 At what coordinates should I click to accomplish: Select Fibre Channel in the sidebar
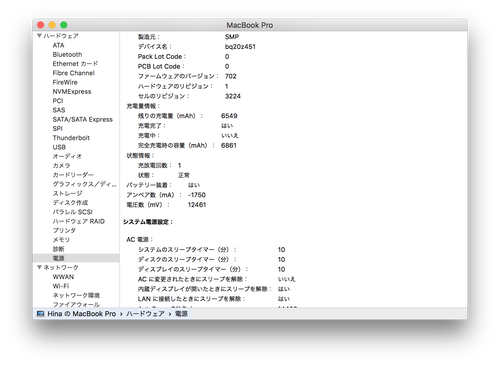coord(74,73)
